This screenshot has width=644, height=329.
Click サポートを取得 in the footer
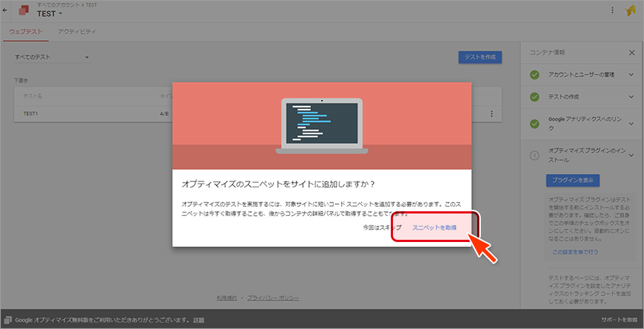619,319
